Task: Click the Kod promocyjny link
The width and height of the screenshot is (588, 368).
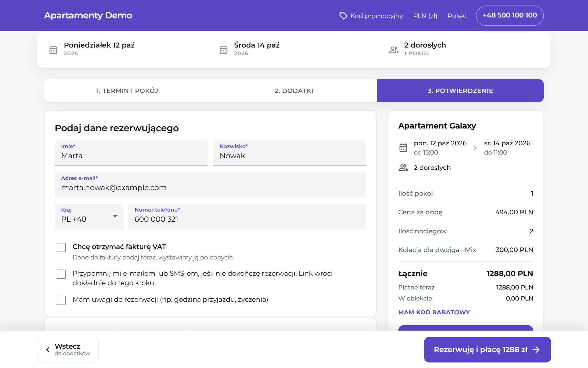Action: point(371,16)
